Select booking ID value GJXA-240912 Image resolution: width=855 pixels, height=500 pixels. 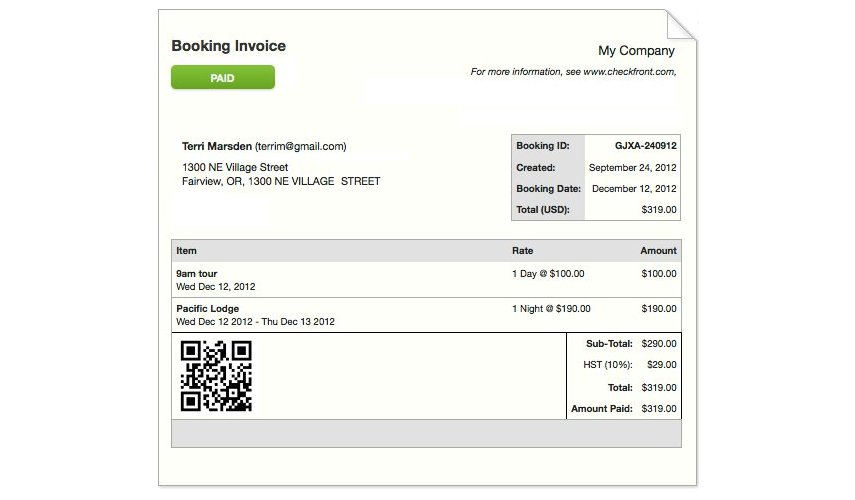pos(646,146)
